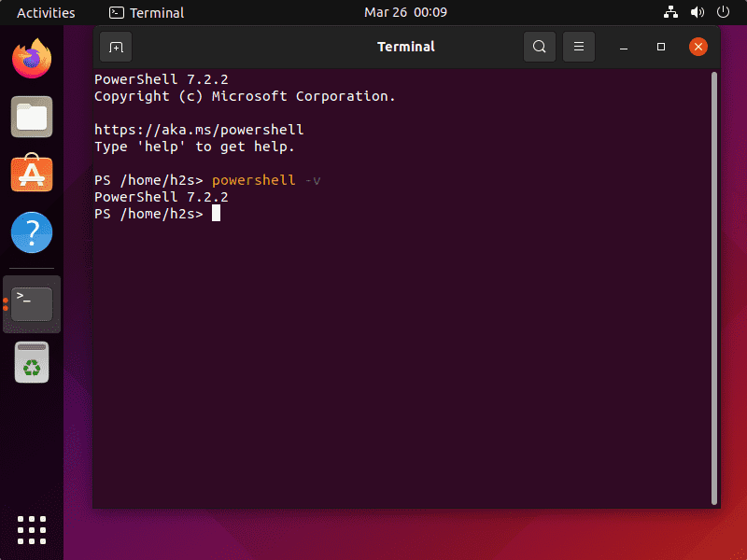Select the Terminal icon in the dock
747x560 pixels.
[31, 302]
